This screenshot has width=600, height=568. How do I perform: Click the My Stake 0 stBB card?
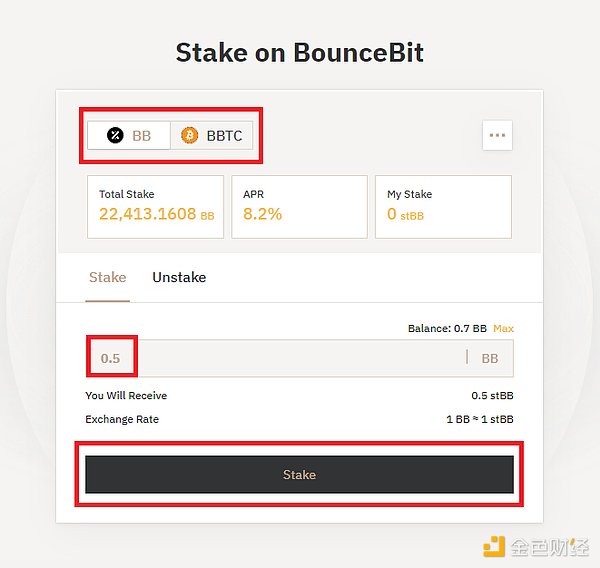tap(443, 206)
